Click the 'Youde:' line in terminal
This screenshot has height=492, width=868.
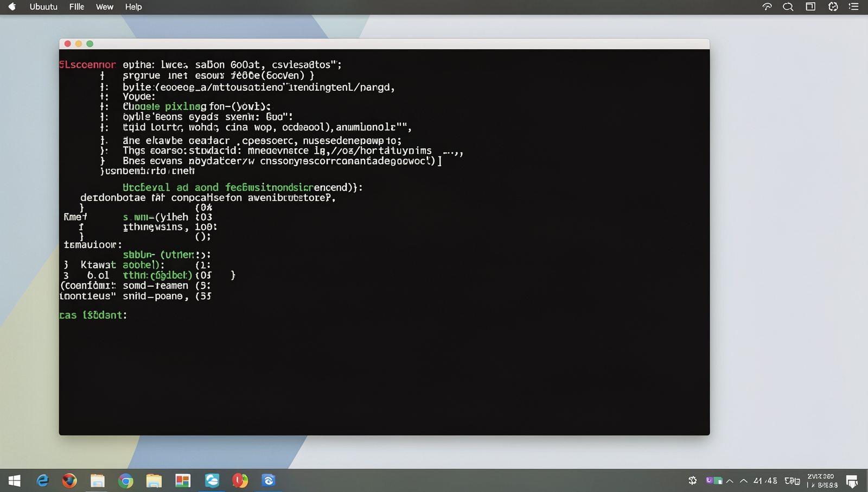[139, 97]
